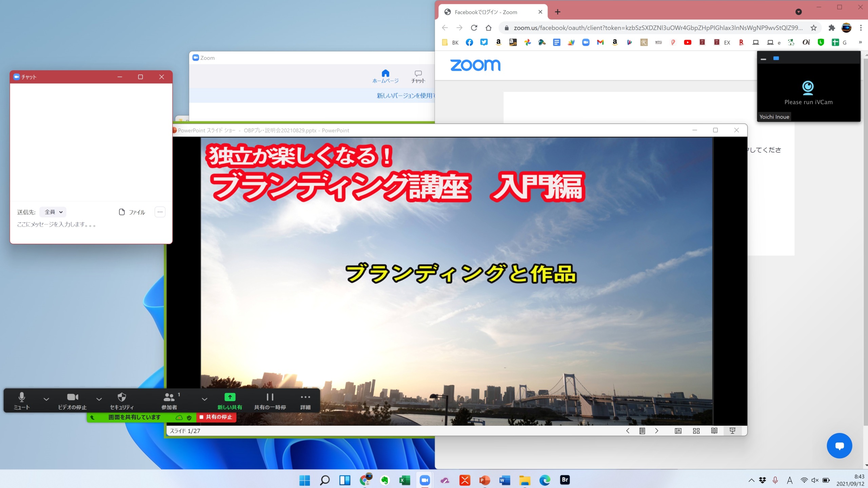Bookmark this page with the star icon
Image resolution: width=868 pixels, height=488 pixels.
coord(813,28)
